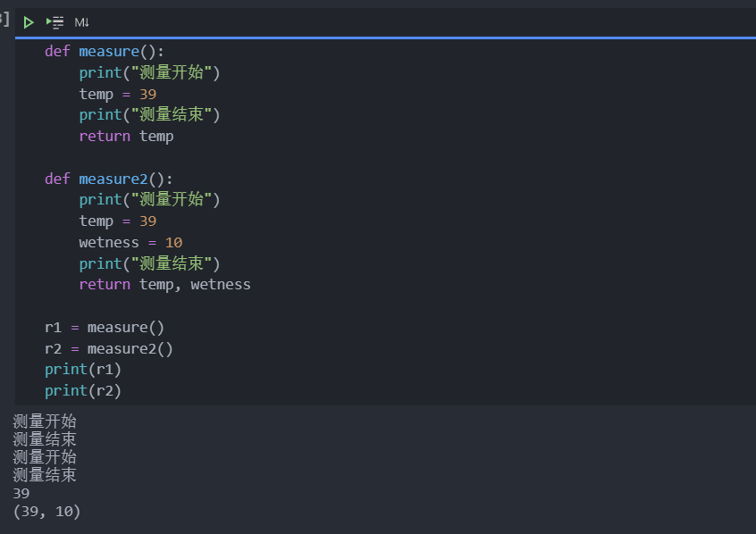This screenshot has width=756, height=534.
Task: Place the cursor on 'r1 = measure()' line
Action: pyautogui.click(x=105, y=327)
